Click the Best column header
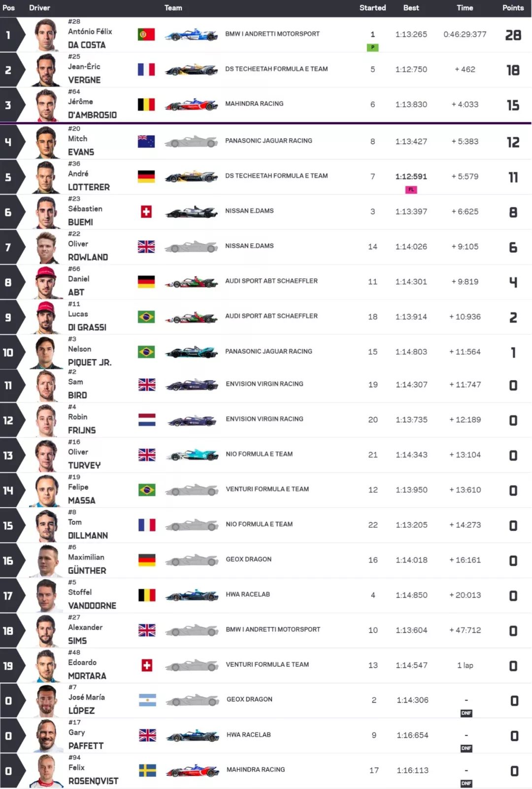The image size is (532, 789). pos(411,8)
